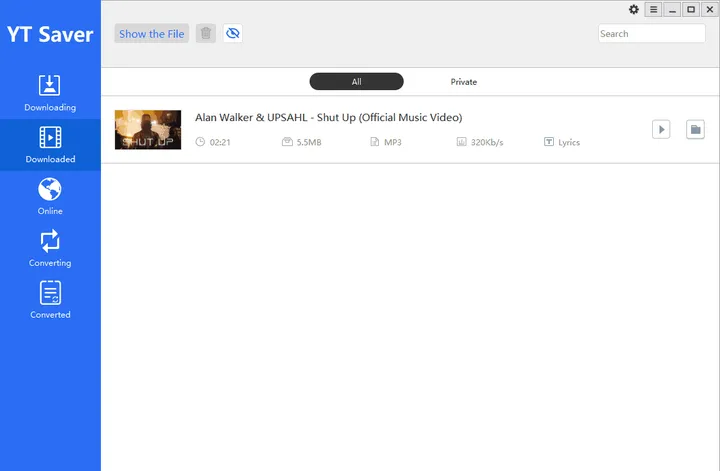The height and width of the screenshot is (471, 720).
Task: Delete selected item with trash icon
Action: [x=206, y=34]
